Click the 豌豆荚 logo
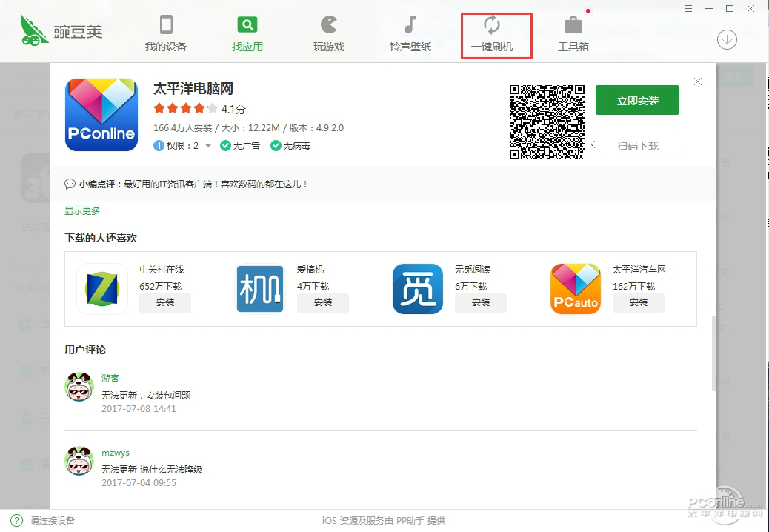 pyautogui.click(x=61, y=30)
